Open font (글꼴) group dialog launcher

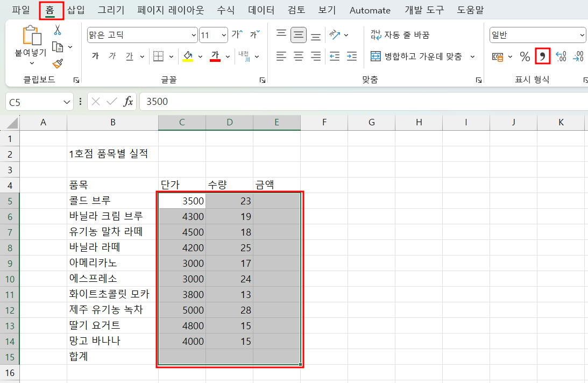[263, 80]
